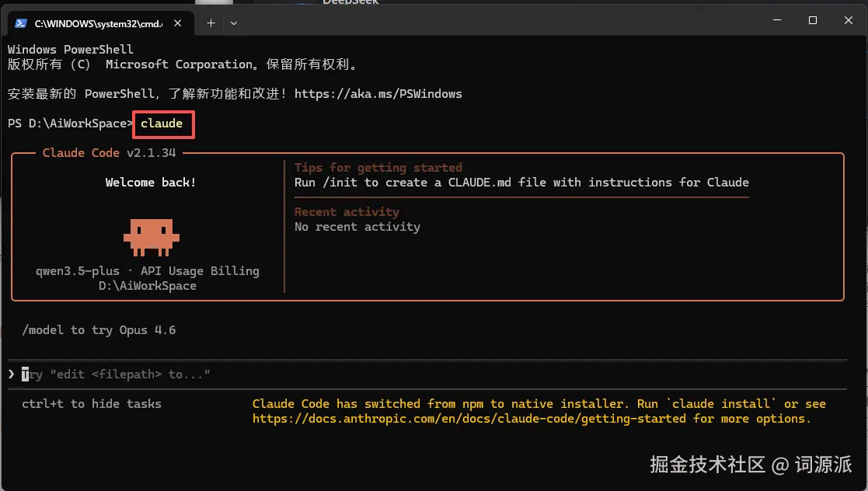868x491 pixels.
Task: Open the https://aka.ms/PSWindows link
Action: click(x=378, y=93)
